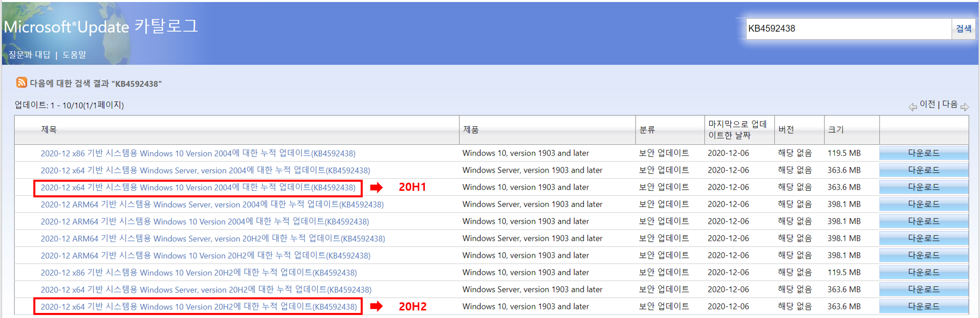The image size is (980, 318).
Task: Sort by the 버전 column header
Action: [786, 130]
